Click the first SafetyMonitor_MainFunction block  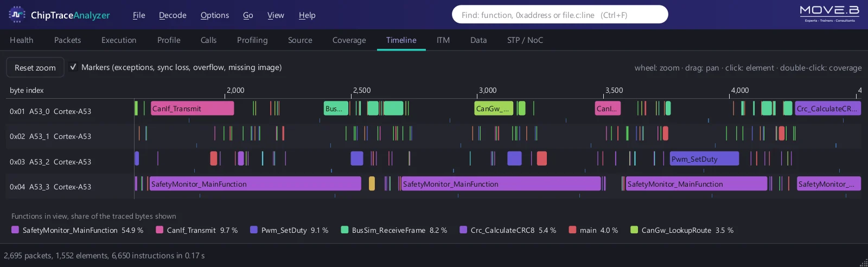tap(256, 184)
